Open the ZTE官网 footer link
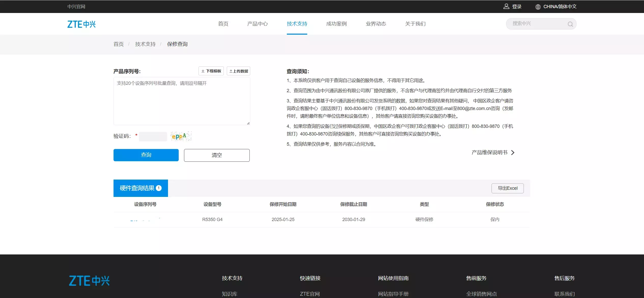This screenshot has width=644, height=298. pyautogui.click(x=310, y=294)
